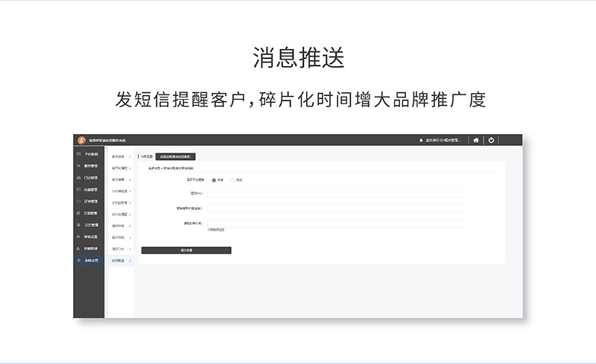This screenshot has height=364, width=596.
Task: Open the user account name in header
Action: click(443, 140)
